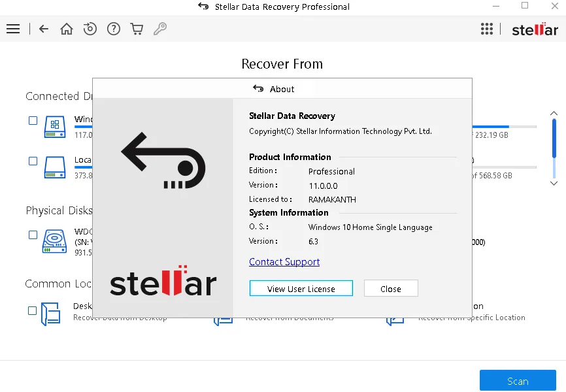Click the activation key icon

(160, 29)
